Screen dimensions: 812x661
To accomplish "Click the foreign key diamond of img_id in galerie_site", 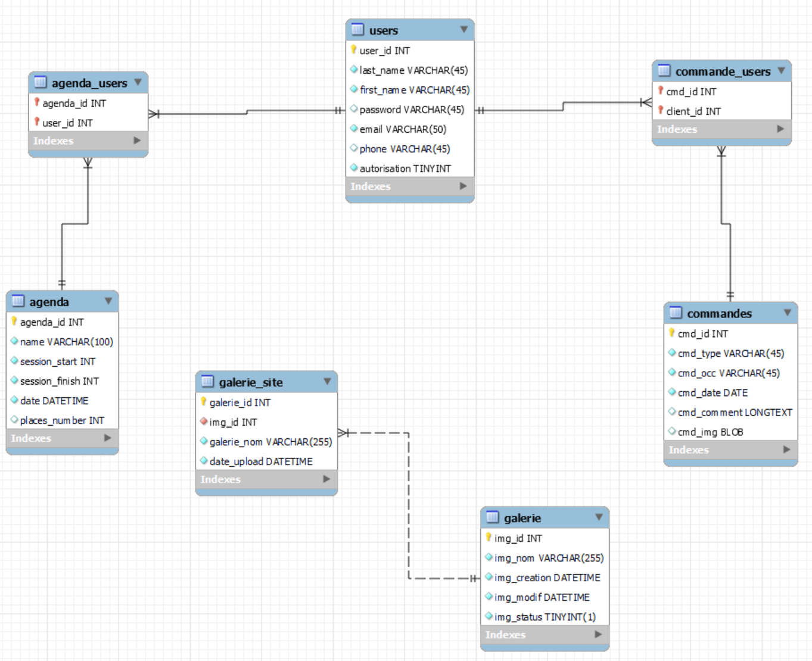I will (x=204, y=422).
